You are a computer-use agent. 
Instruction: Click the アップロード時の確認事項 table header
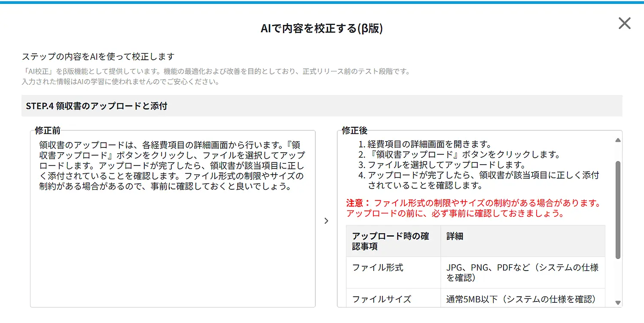click(392, 241)
